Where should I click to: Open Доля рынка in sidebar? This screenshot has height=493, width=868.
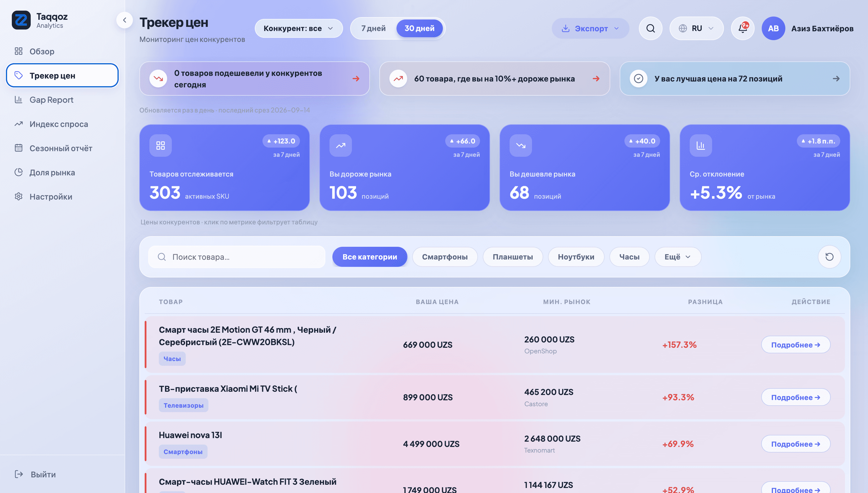tap(62, 173)
